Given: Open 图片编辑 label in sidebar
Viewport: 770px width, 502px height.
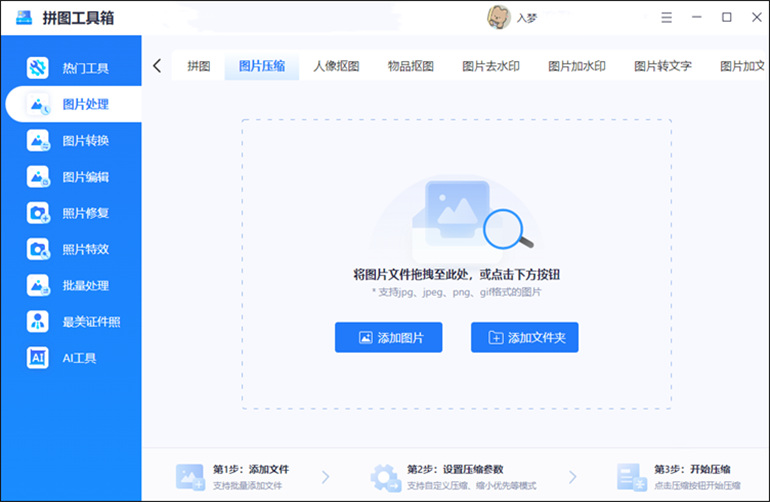Looking at the screenshot, I should click(85, 177).
